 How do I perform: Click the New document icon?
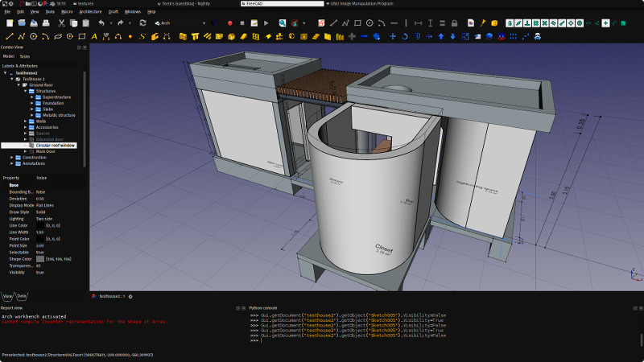click(x=9, y=23)
